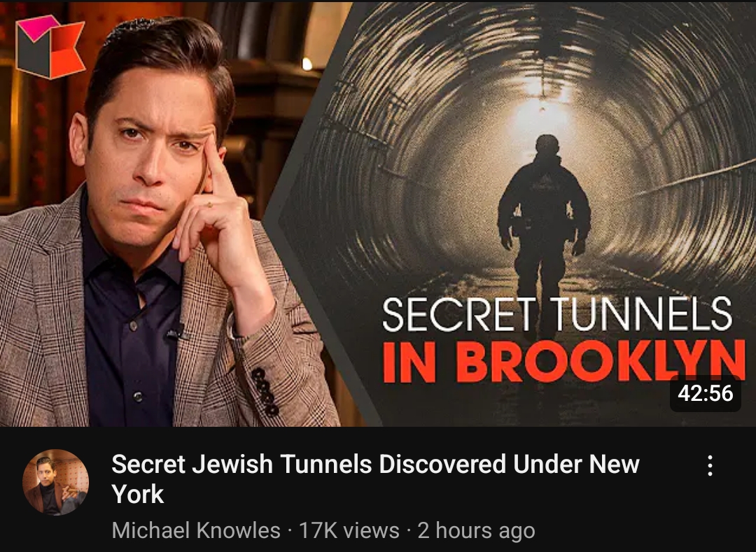This screenshot has height=552, width=756.
Task: Open the video title 'Secret Jewish Tunnels Discovered'
Action: click(x=375, y=479)
